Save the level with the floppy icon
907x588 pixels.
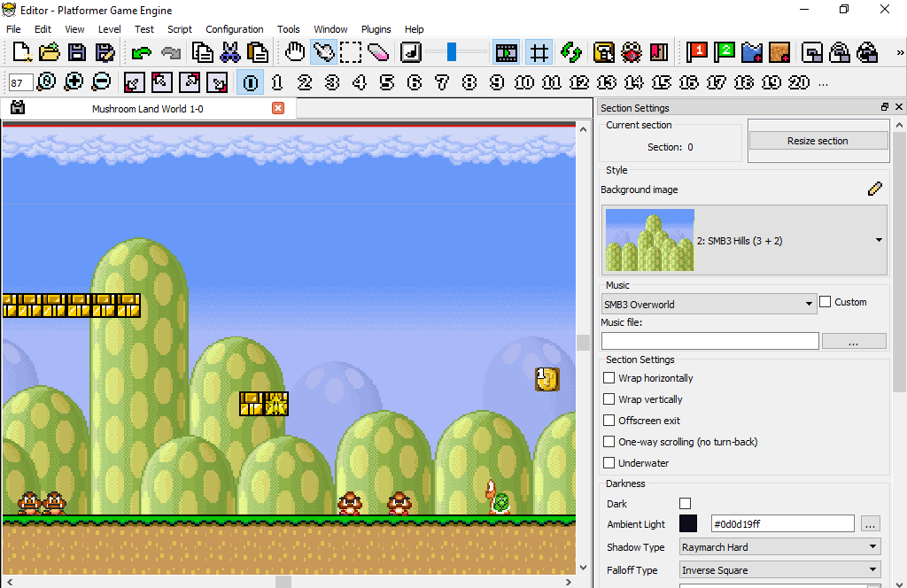(x=77, y=52)
